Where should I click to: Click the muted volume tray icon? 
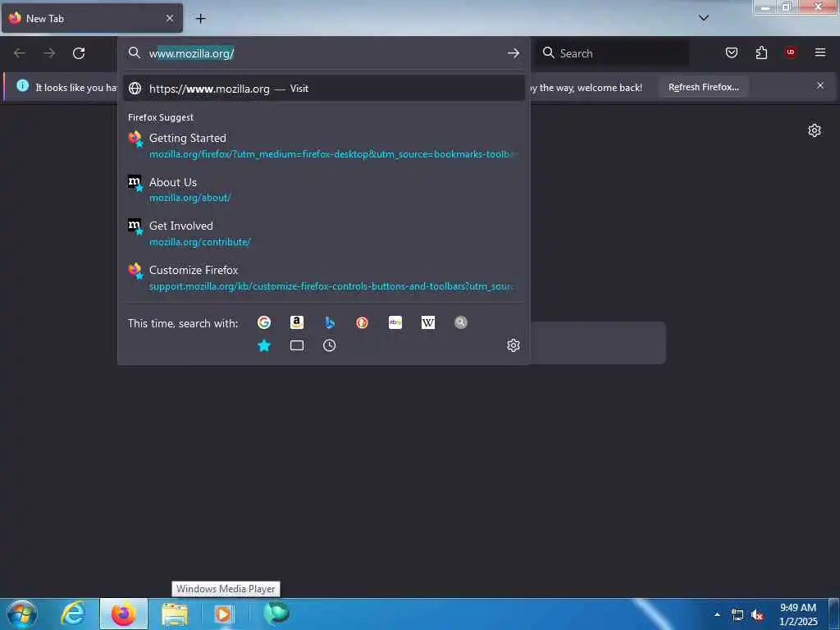coord(757,615)
